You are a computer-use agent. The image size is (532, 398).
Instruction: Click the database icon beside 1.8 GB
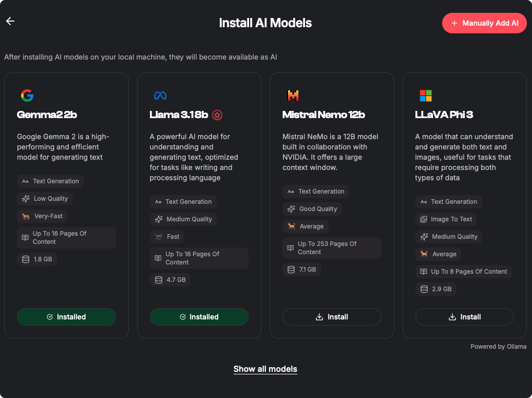click(26, 259)
